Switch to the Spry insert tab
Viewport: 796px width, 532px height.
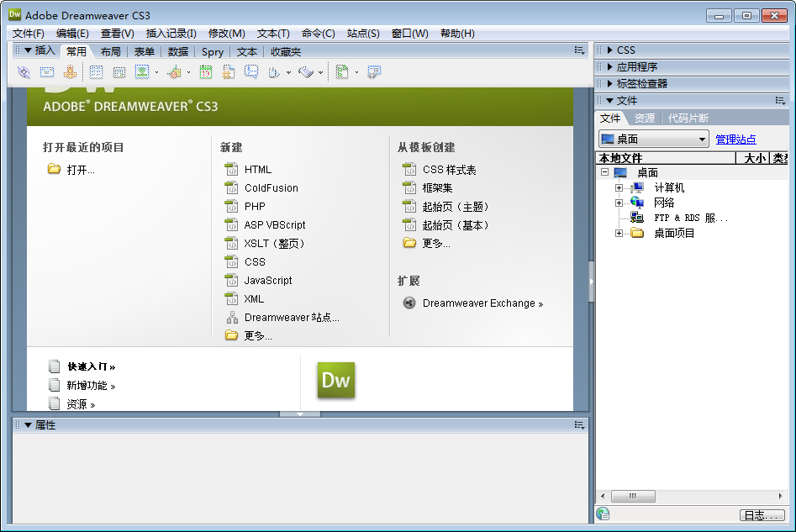pos(212,52)
